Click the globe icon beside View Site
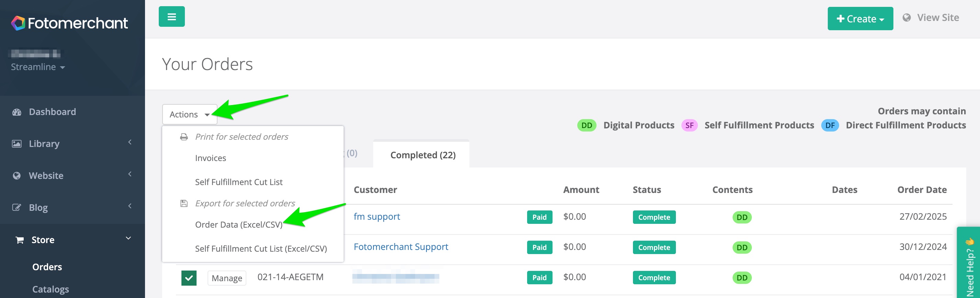The width and height of the screenshot is (980, 298). [906, 18]
